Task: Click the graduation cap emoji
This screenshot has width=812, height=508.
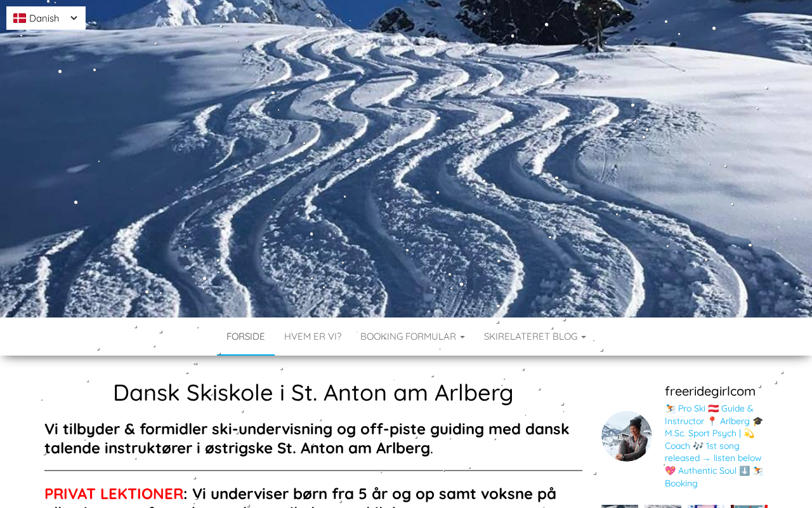Action: pos(757,421)
